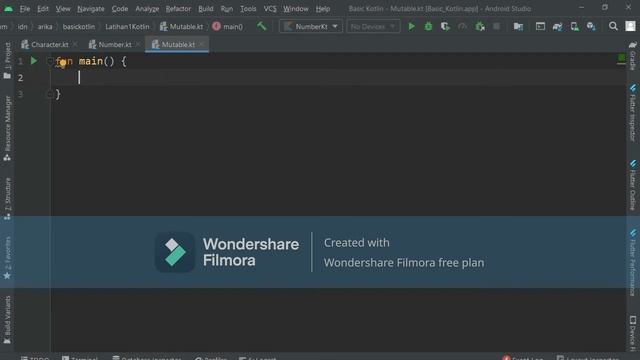Screen dimensions: 640x360
Task: Open the File menu
Action: click(24, 9)
